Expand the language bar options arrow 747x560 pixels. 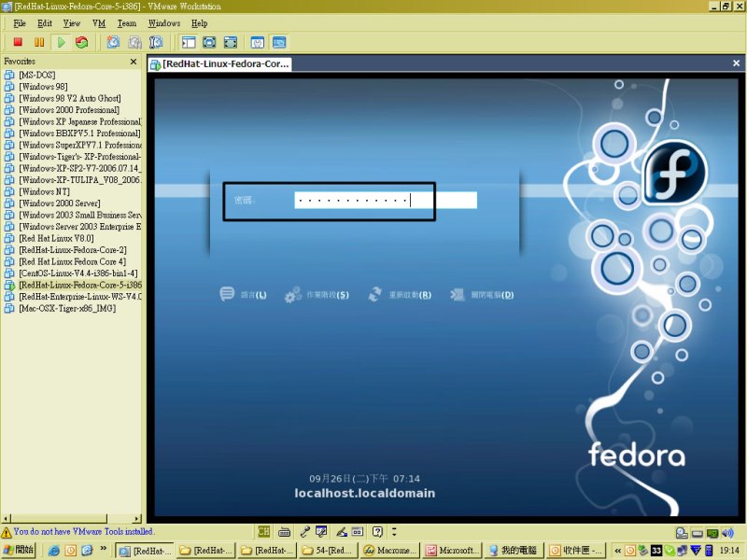[394, 531]
